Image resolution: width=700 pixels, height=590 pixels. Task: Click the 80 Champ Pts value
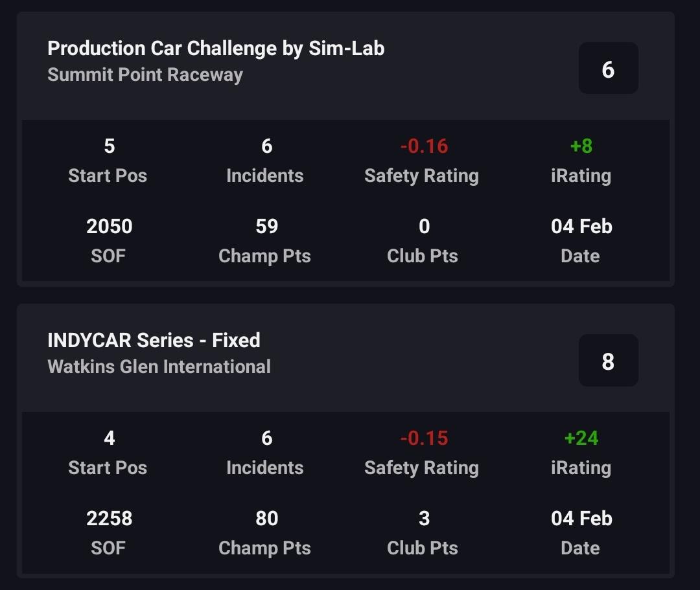(x=266, y=519)
